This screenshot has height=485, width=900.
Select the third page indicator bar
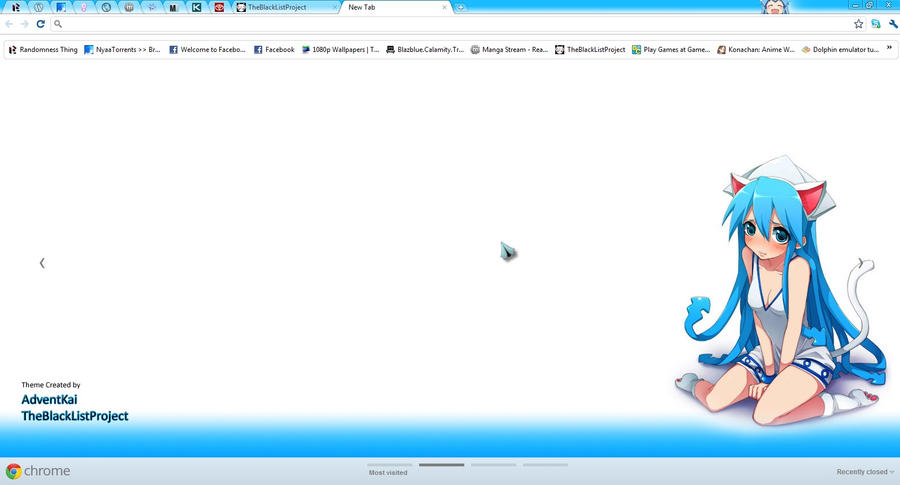click(x=494, y=465)
